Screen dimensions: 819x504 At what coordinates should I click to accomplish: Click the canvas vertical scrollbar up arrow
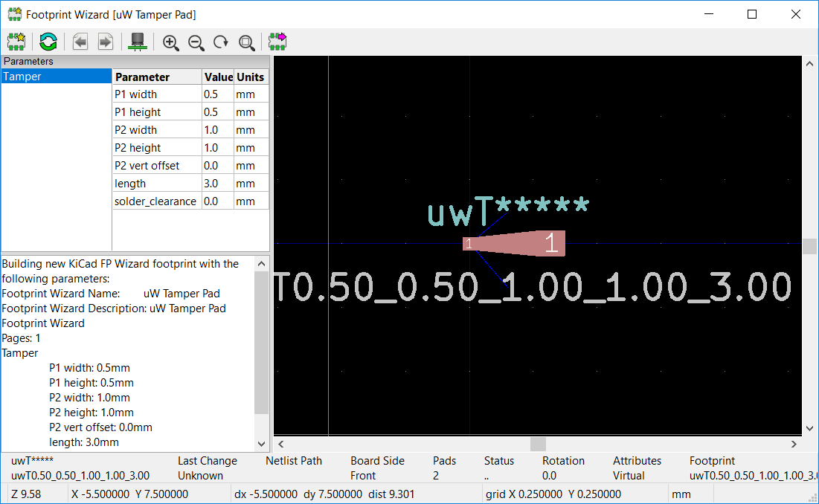coord(810,64)
